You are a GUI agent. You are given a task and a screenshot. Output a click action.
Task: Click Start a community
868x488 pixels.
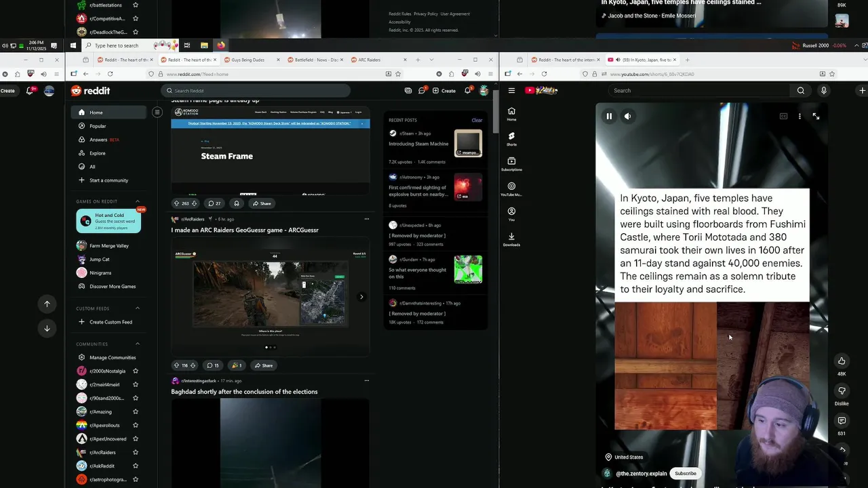point(108,180)
